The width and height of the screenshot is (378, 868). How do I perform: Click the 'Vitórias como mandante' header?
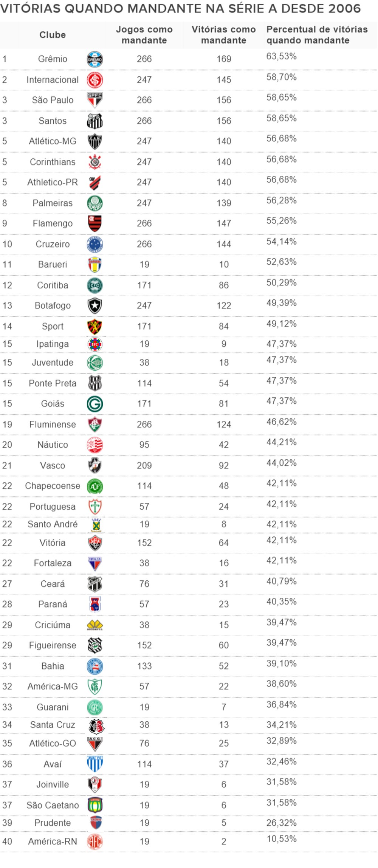(223, 35)
